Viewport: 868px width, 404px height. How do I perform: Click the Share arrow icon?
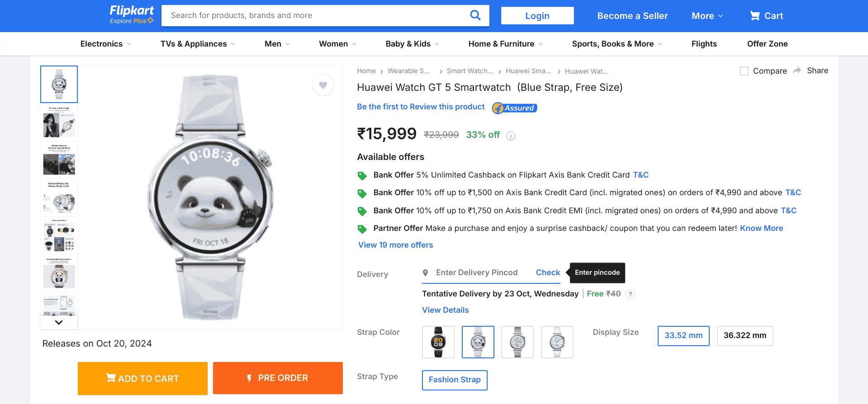click(797, 70)
